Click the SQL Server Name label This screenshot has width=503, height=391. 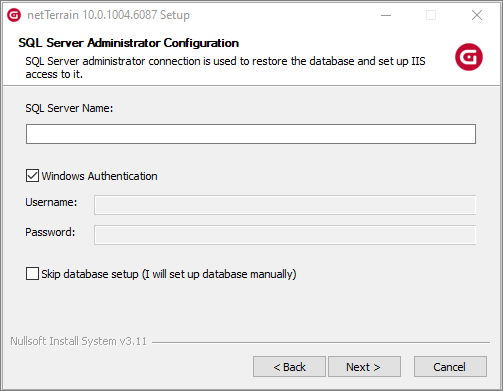coord(69,108)
